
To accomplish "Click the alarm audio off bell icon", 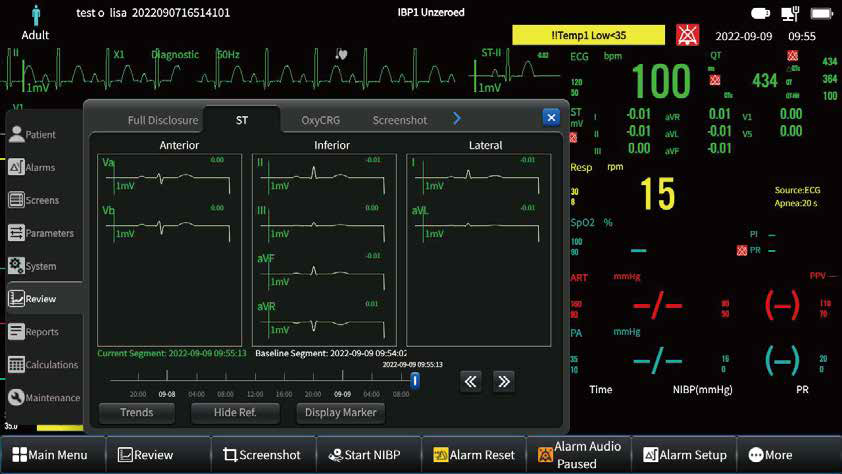I will 687,36.
